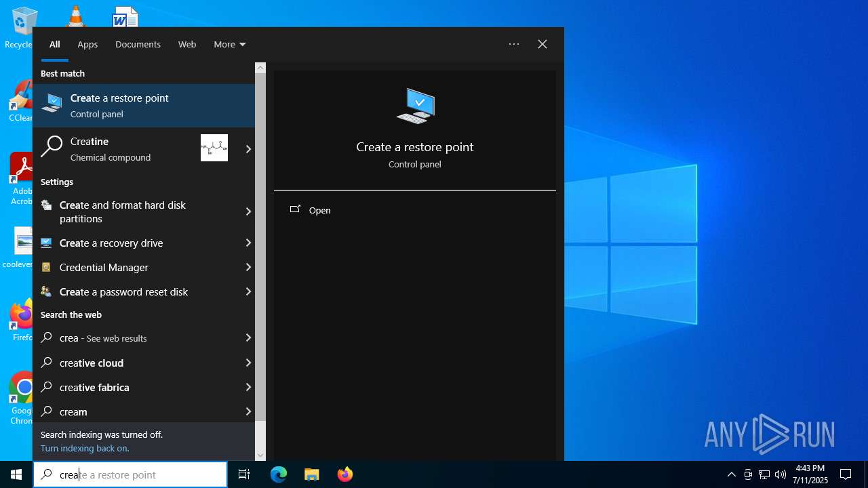Expand Credential Manager result arrow

pyautogui.click(x=248, y=267)
